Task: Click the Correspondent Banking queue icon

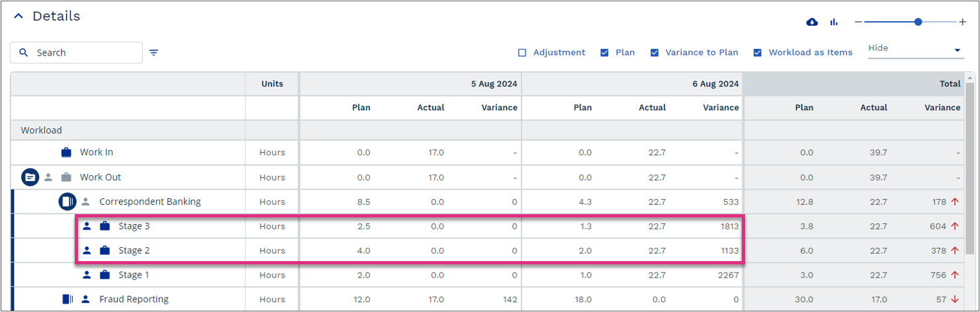Action: [x=67, y=202]
